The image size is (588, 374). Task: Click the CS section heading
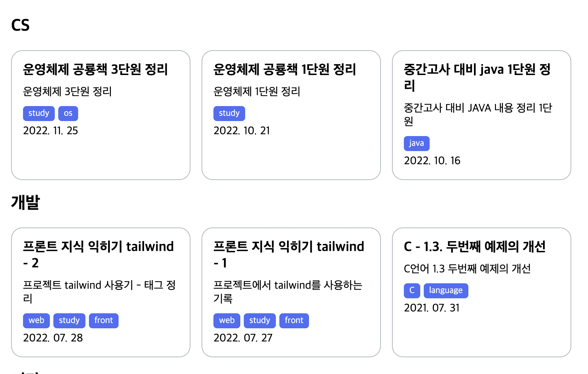click(20, 25)
